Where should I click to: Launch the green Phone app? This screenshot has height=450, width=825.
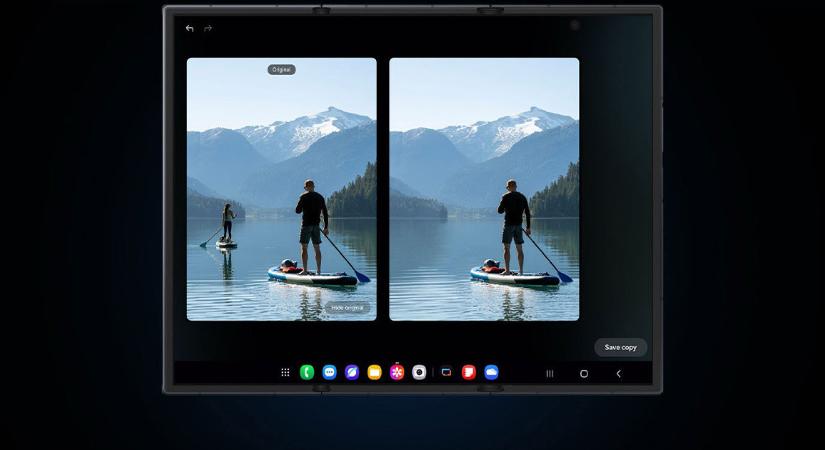click(x=307, y=373)
